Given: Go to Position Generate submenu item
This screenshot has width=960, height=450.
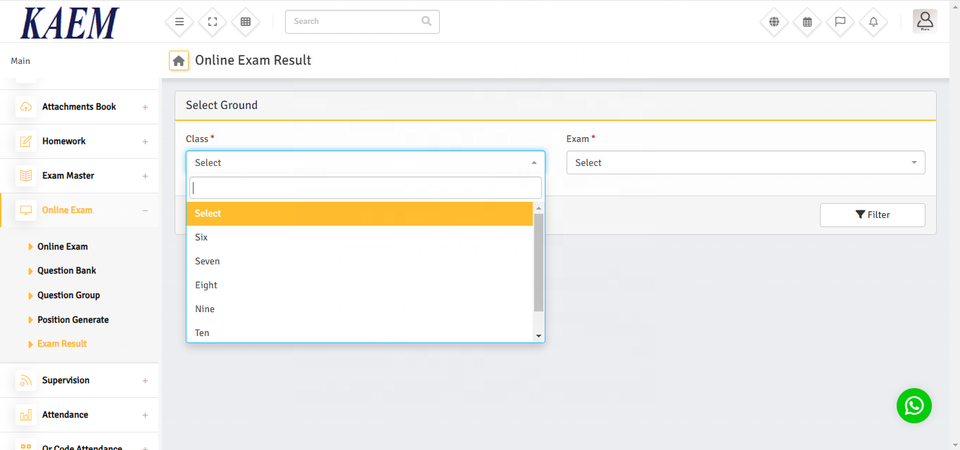Looking at the screenshot, I should coord(73,320).
